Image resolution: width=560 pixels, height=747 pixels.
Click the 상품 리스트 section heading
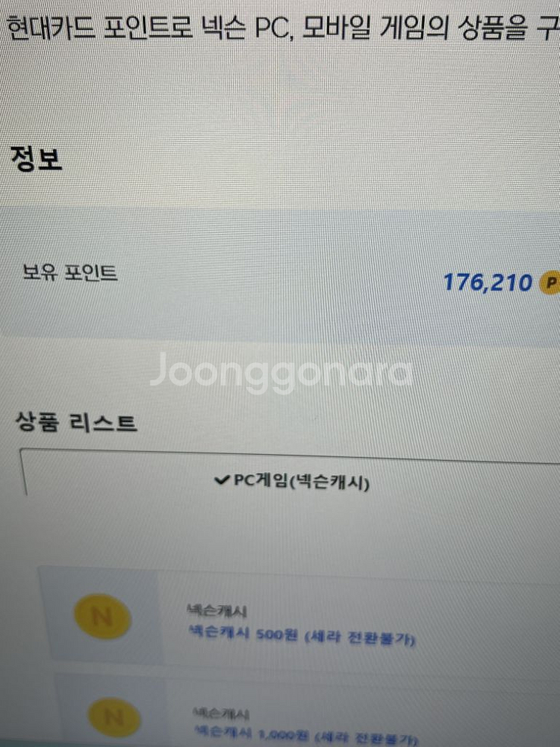pos(76,422)
